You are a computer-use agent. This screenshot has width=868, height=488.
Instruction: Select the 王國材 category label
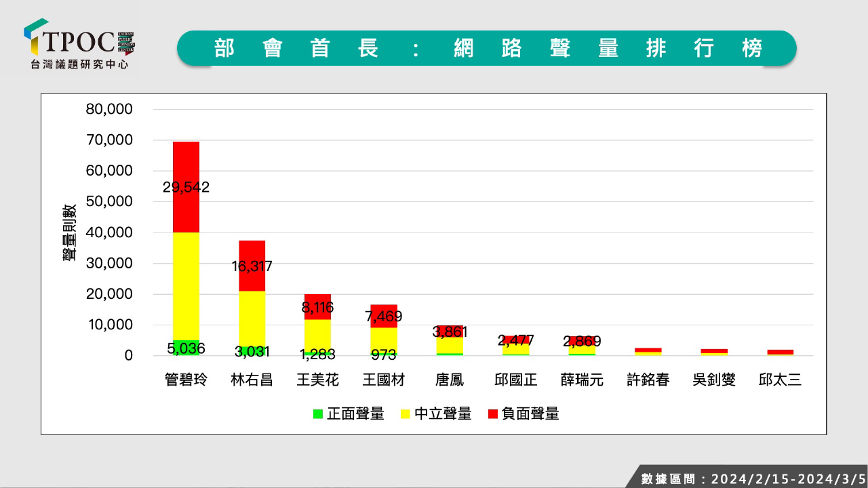tap(383, 380)
